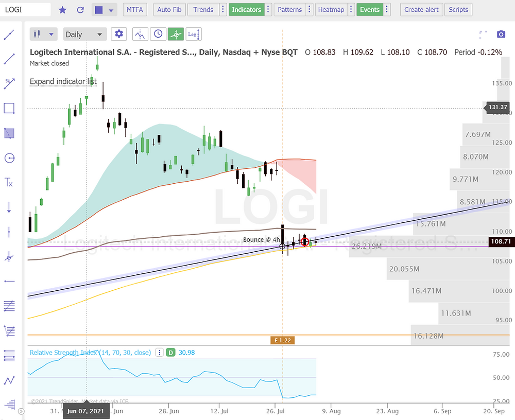
Task: Select the trend line drawing tool
Action: (x=9, y=35)
